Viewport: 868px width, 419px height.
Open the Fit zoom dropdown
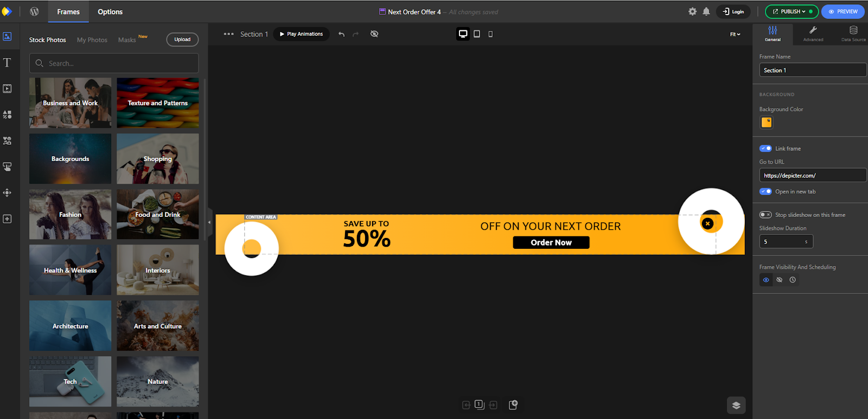(735, 34)
